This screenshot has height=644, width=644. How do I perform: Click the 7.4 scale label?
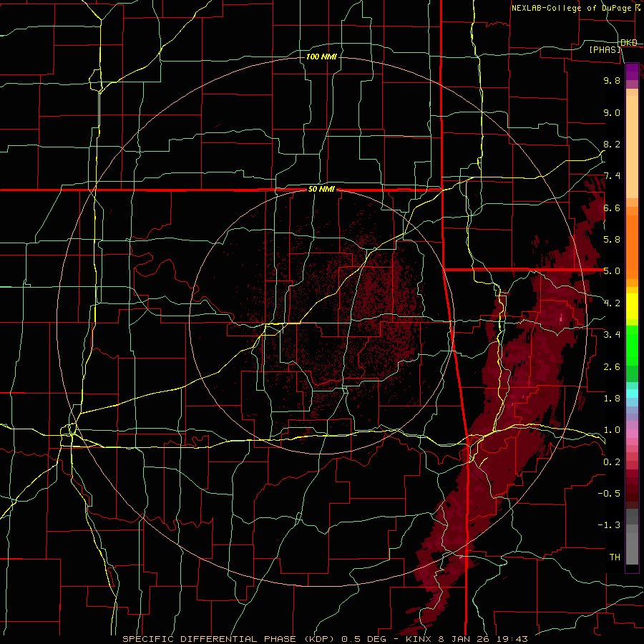point(612,176)
